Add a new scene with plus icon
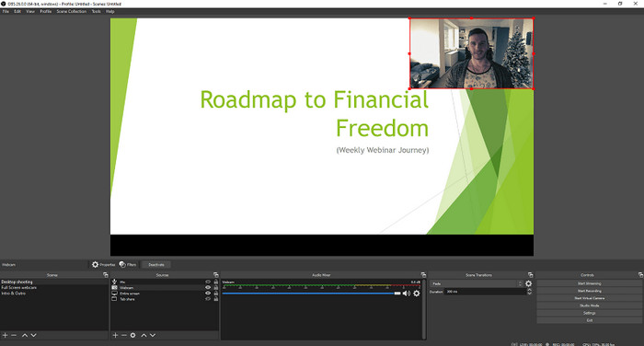 5,335
